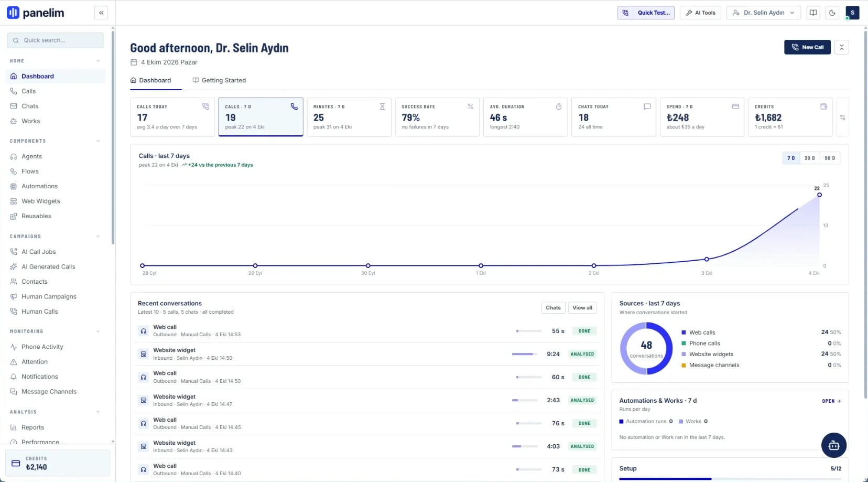Viewport: 868px width, 482px height.
Task: Switch the chart range to 90 D
Action: (830, 158)
